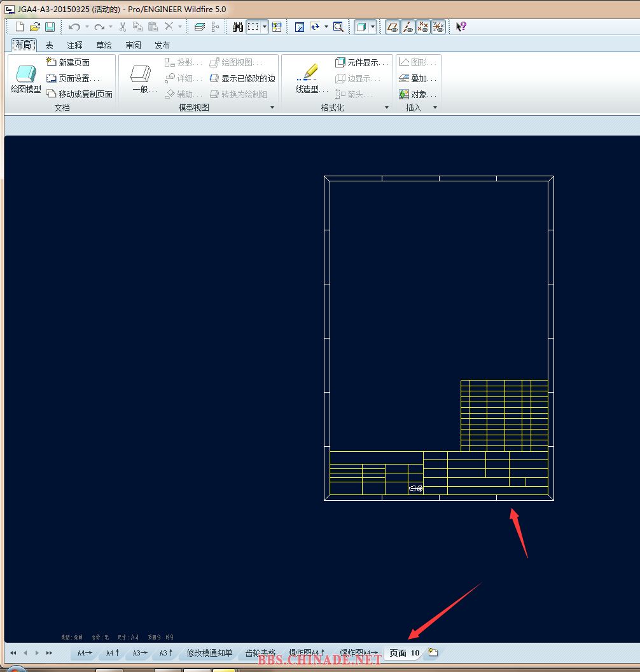The height and width of the screenshot is (672, 640).
Task: Click New Sheet (新建页面) button
Action: click(68, 62)
